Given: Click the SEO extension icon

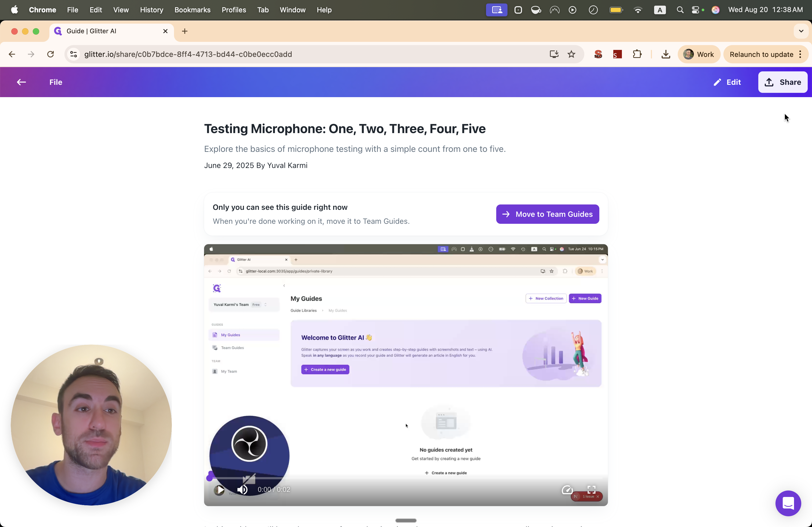Looking at the screenshot, I should (x=598, y=54).
